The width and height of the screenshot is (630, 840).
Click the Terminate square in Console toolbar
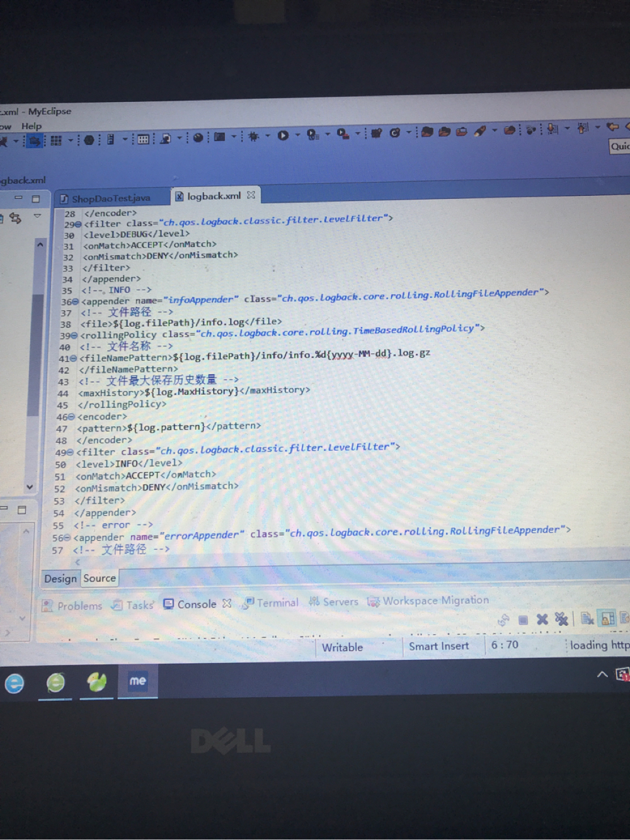523,620
